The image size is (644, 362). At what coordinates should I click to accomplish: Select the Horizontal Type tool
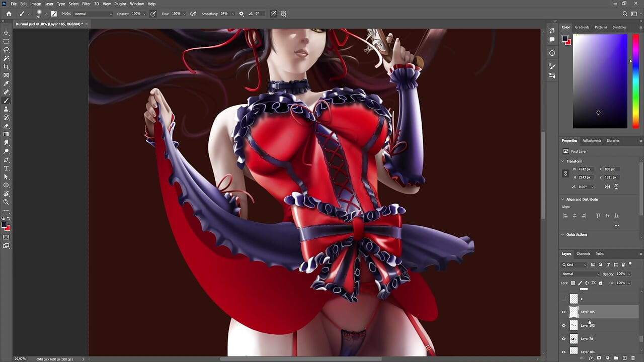click(7, 168)
